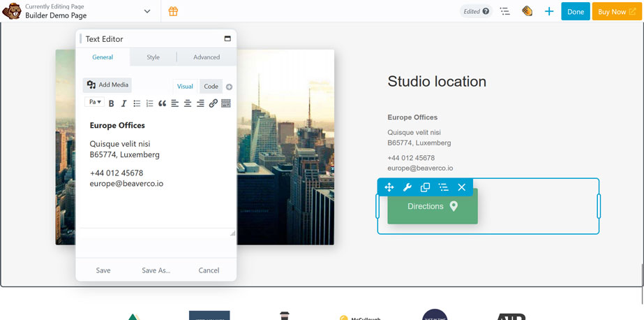Click Cancel in Text Editor panel

[x=209, y=270]
